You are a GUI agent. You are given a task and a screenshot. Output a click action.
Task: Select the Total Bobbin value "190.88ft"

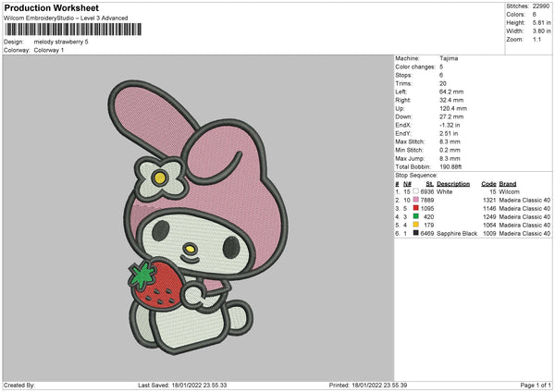450,167
